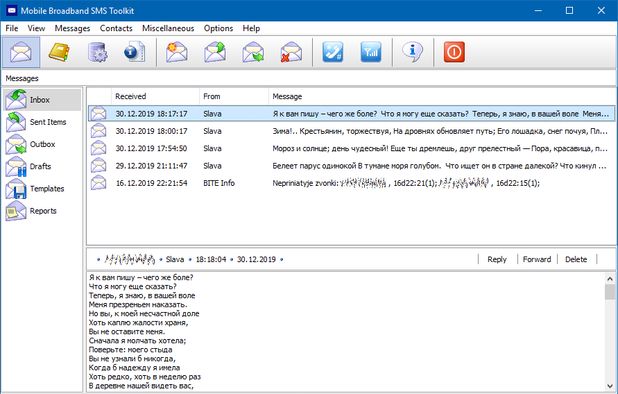Open the Help menu

coord(251,28)
